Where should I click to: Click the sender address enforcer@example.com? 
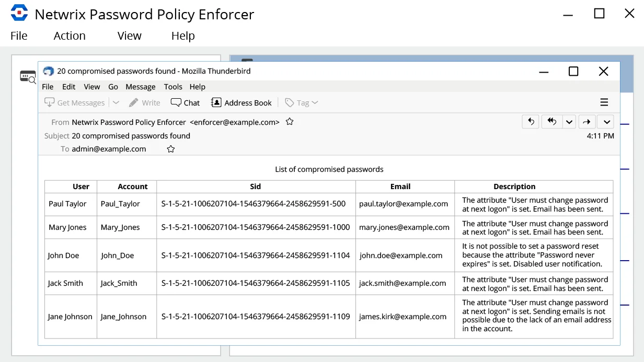235,122
